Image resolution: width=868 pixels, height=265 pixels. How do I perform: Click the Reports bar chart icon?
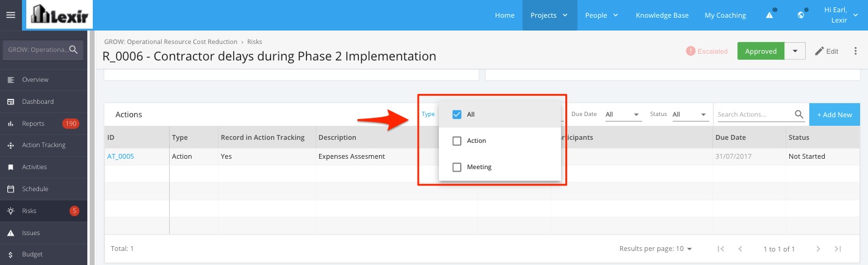pos(10,123)
